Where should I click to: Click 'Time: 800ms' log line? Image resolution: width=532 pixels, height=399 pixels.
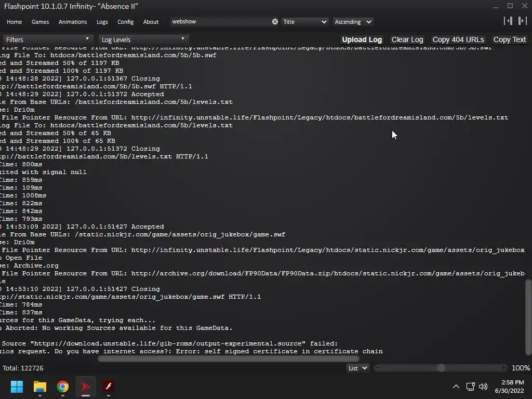tap(21, 164)
